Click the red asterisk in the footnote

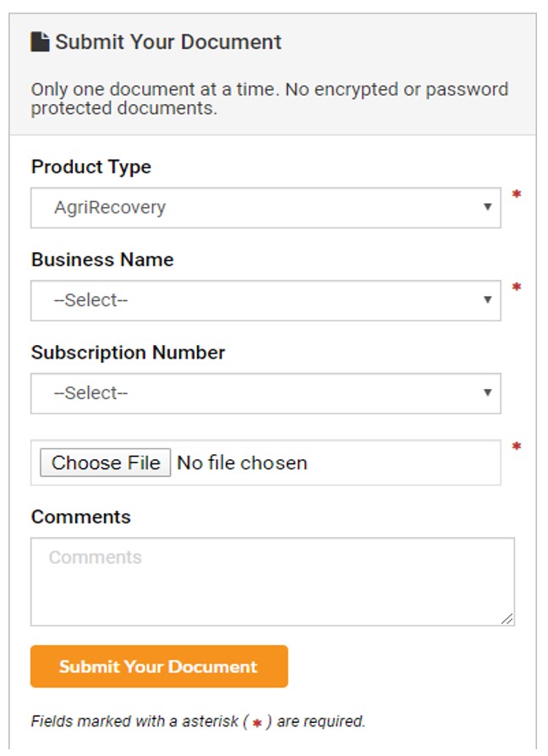[x=257, y=723]
